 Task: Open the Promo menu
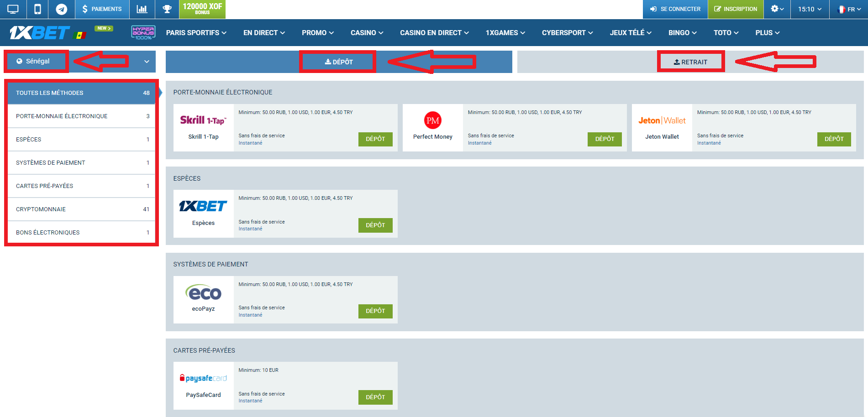point(318,33)
